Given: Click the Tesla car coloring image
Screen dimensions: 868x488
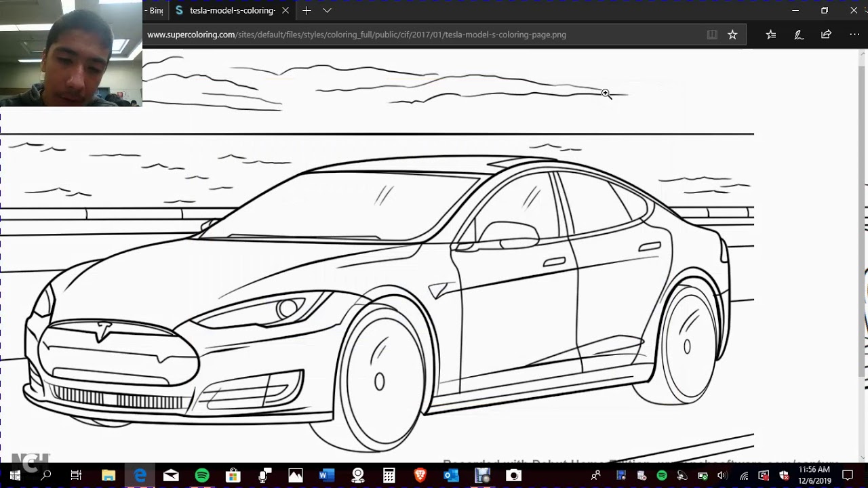Looking at the screenshot, I should click(377, 256).
